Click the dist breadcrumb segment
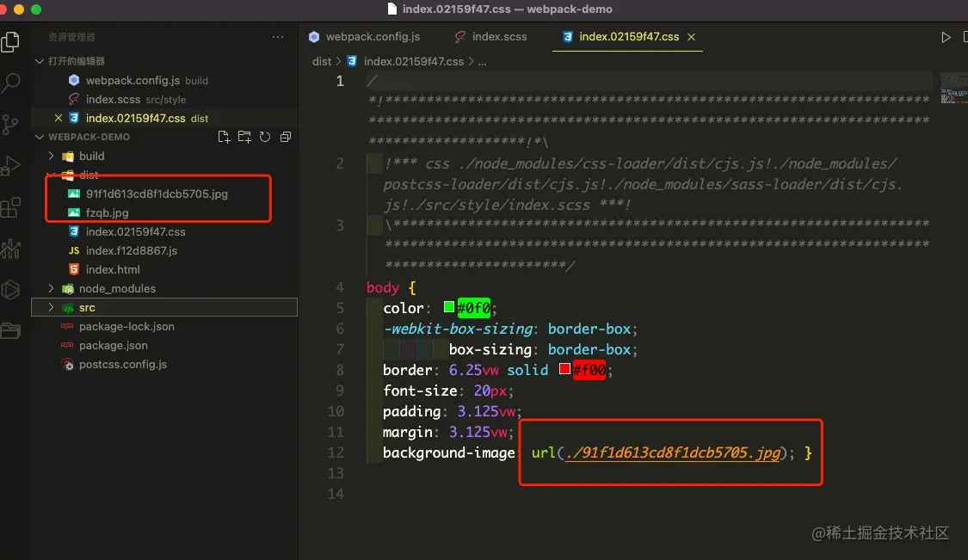This screenshot has width=968, height=560. click(x=322, y=62)
